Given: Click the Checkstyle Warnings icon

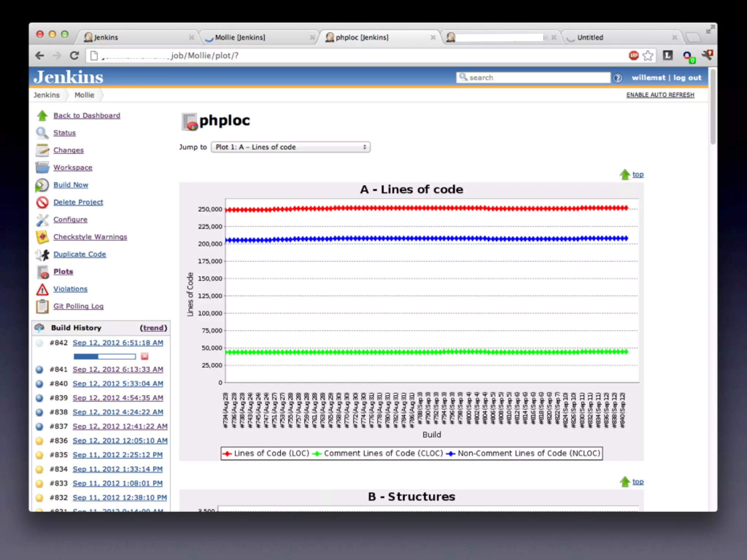Looking at the screenshot, I should (42, 237).
